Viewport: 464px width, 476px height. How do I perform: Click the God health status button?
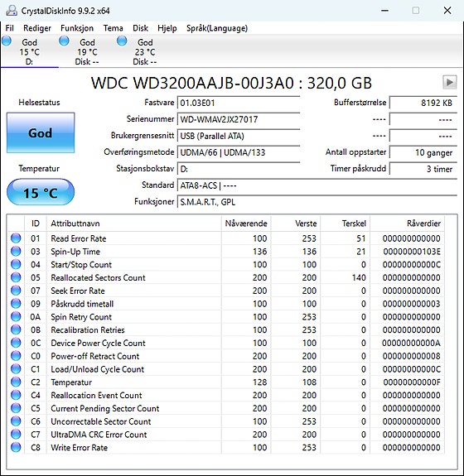pyautogui.click(x=41, y=132)
